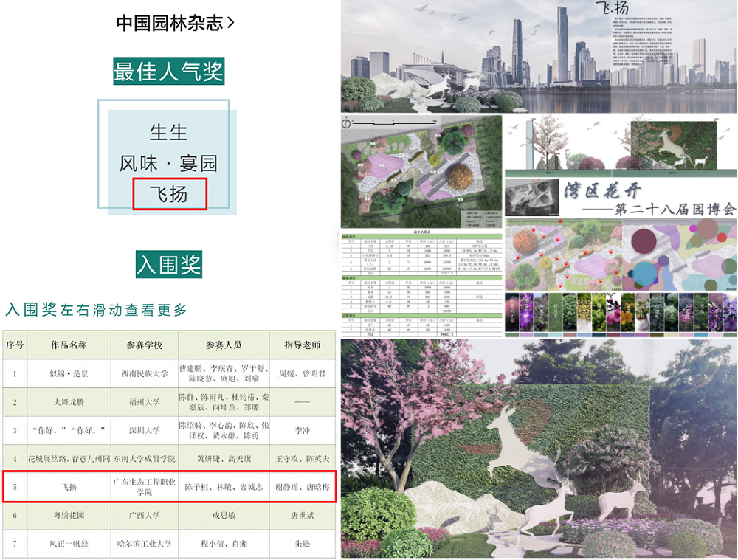Click the 陈子桓、林敏、容诚志 participants cell

click(224, 487)
